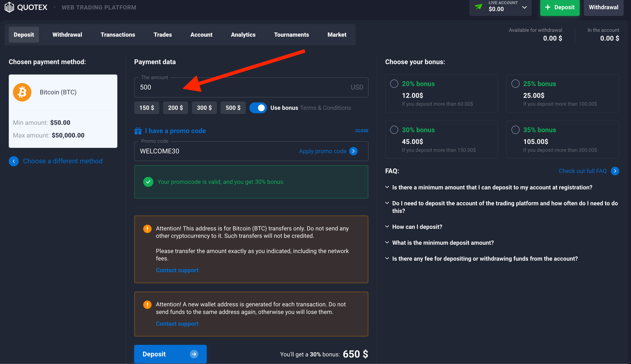
Task: Click the Apply promo code arrow icon
Action: (354, 151)
